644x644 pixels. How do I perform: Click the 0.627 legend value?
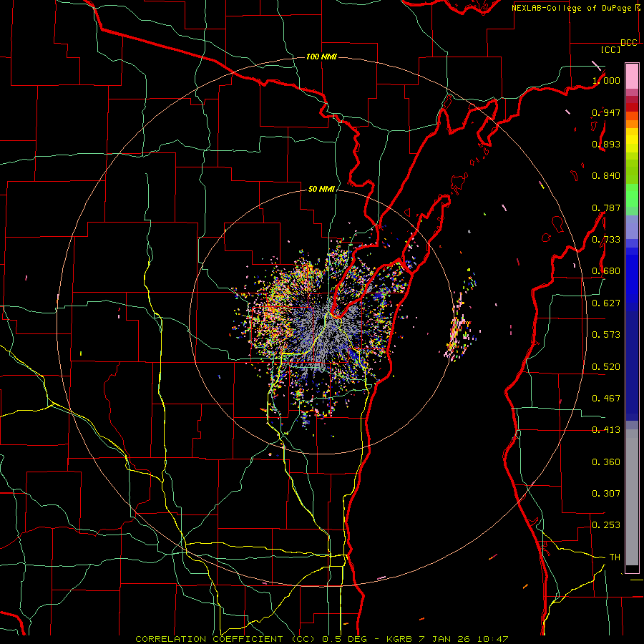click(x=606, y=303)
